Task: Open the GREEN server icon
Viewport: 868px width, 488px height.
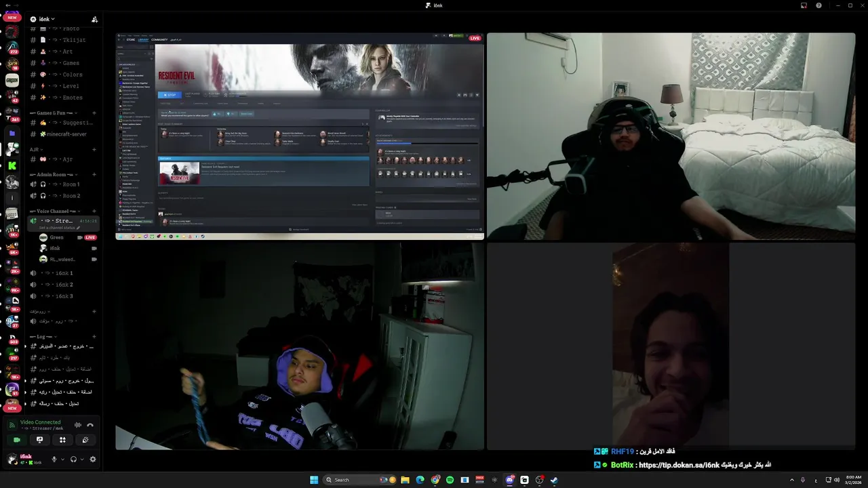Action: 12,81
